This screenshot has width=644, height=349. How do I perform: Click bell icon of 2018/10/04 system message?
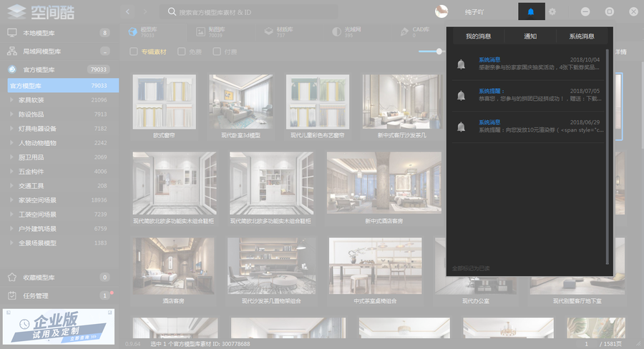click(x=462, y=64)
